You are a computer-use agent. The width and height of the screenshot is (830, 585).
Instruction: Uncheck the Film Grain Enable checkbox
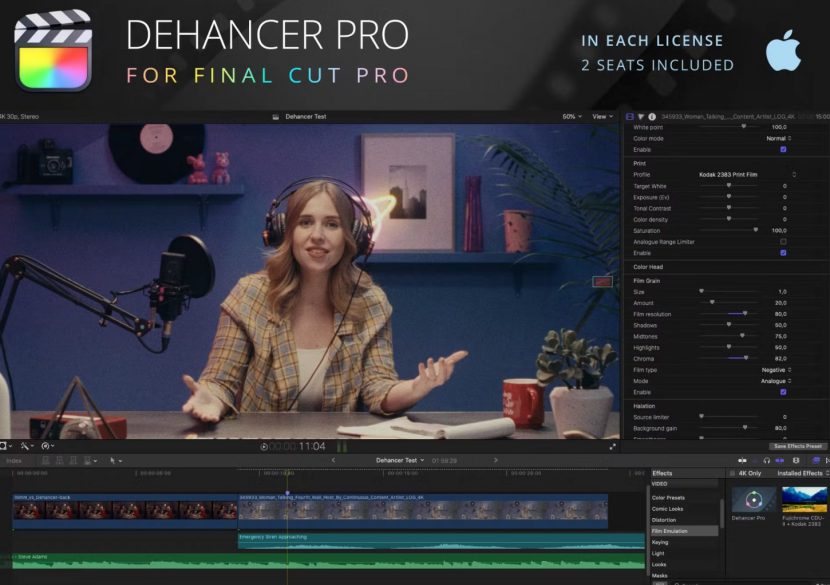pyautogui.click(x=782, y=392)
